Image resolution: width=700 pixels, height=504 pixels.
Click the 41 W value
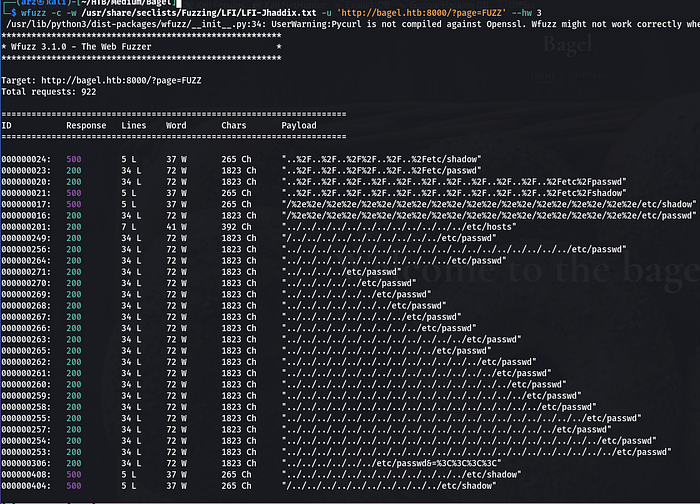tap(176, 227)
